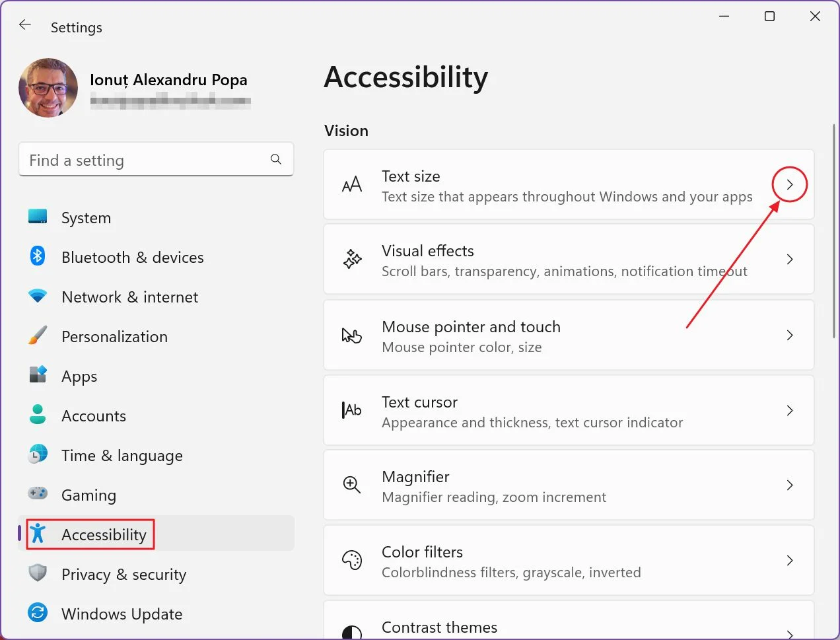Image resolution: width=840 pixels, height=640 pixels.
Task: Open Magnifier via its chevron
Action: point(790,485)
